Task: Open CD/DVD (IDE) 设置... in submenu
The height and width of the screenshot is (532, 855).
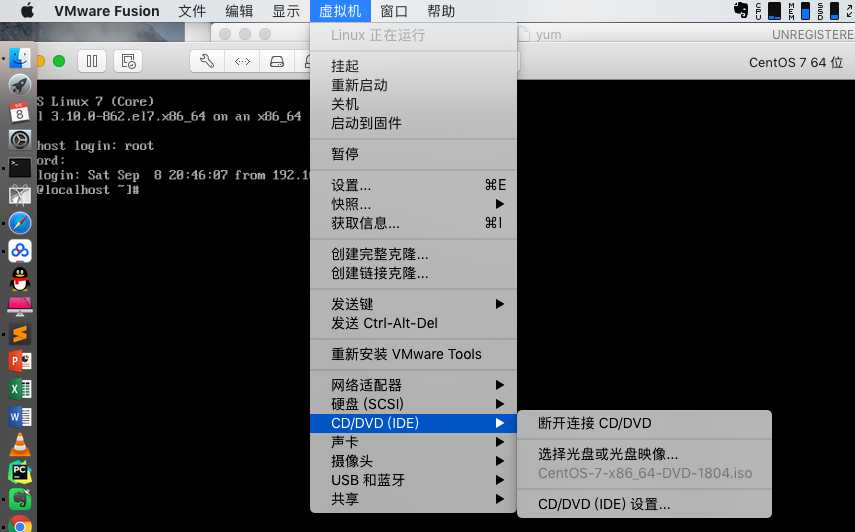Action: coord(644,504)
